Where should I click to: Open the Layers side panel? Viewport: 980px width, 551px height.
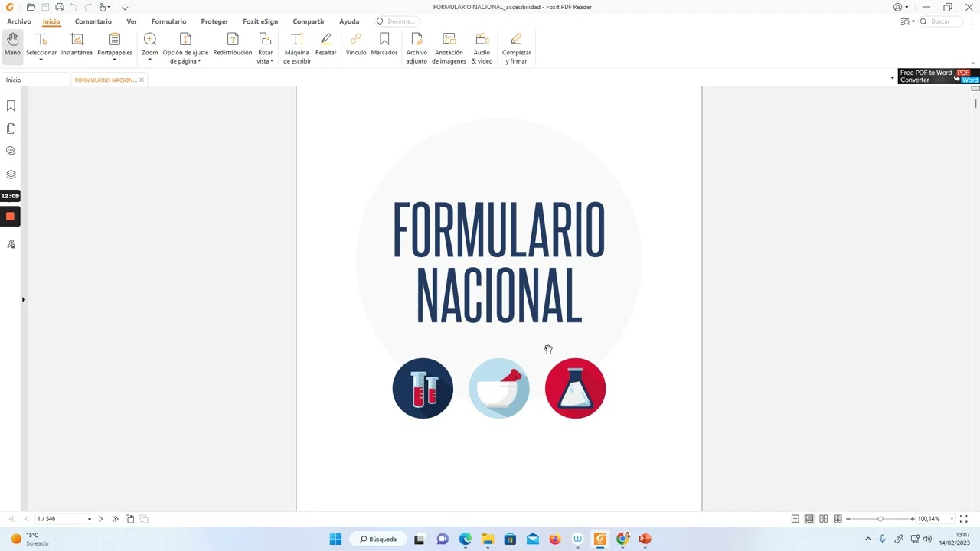[x=11, y=174]
